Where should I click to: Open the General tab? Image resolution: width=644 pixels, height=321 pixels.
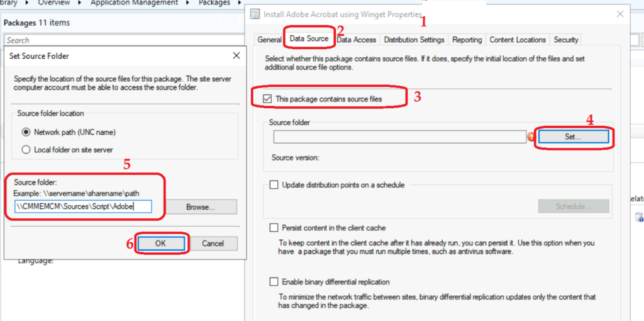[269, 40]
